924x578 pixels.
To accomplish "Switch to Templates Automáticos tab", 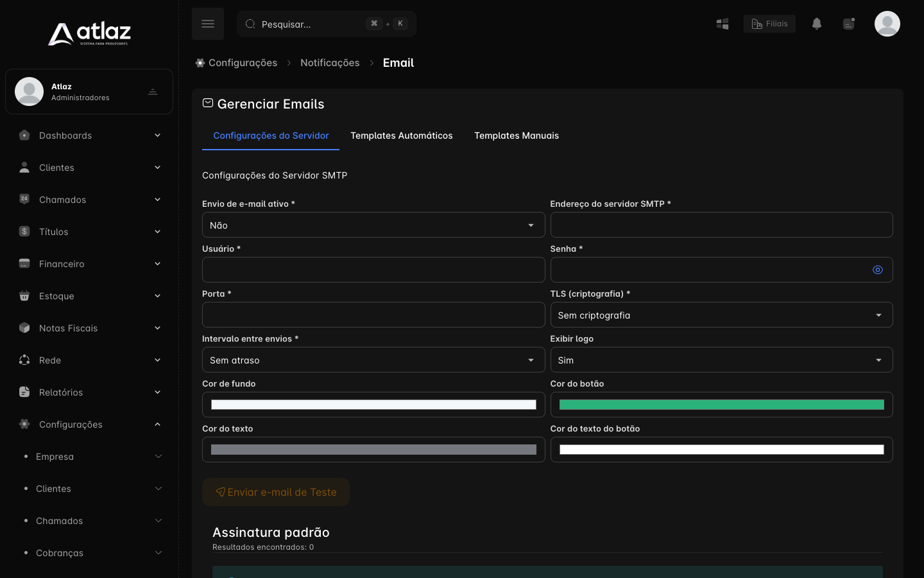I will click(402, 136).
